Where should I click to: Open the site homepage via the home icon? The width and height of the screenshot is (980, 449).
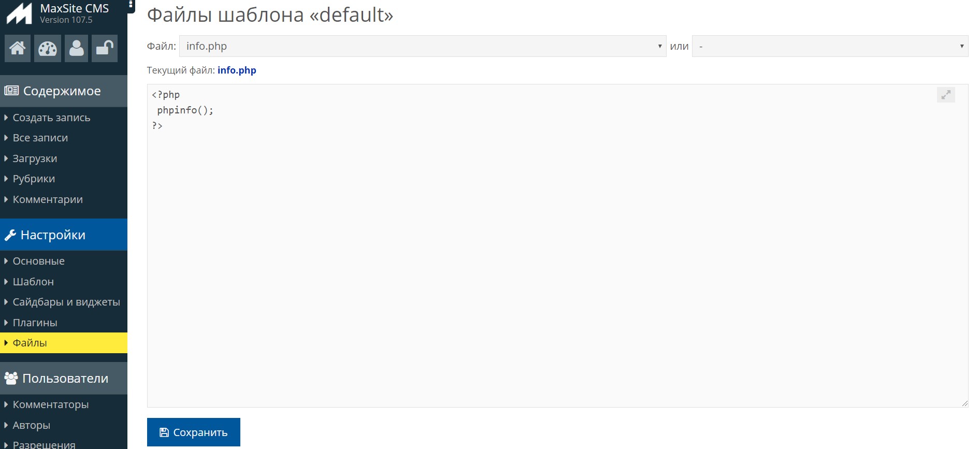click(x=17, y=48)
